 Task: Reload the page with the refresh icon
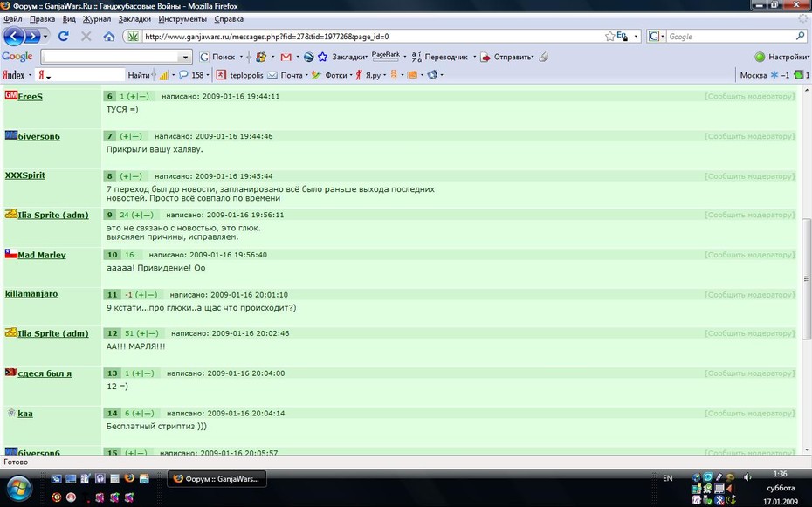coord(63,37)
